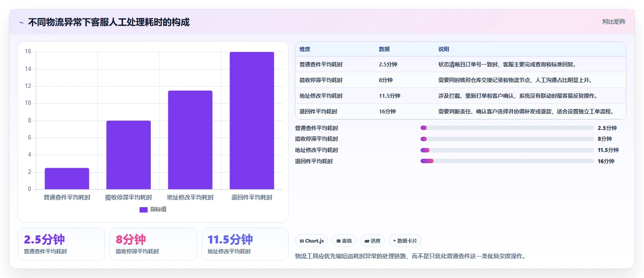This screenshot has width=644, height=278.
Task: Open the 2.5分钟 data card
Action: coord(61,244)
